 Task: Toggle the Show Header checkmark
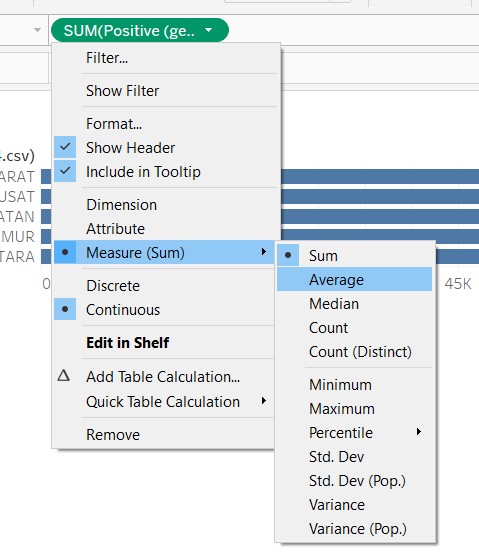coord(65,147)
